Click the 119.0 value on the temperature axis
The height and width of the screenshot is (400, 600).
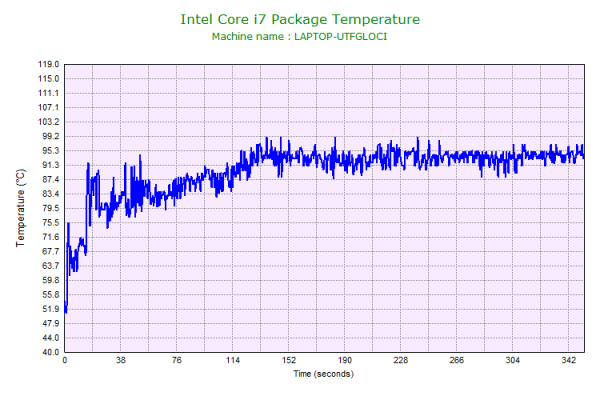click(49, 64)
